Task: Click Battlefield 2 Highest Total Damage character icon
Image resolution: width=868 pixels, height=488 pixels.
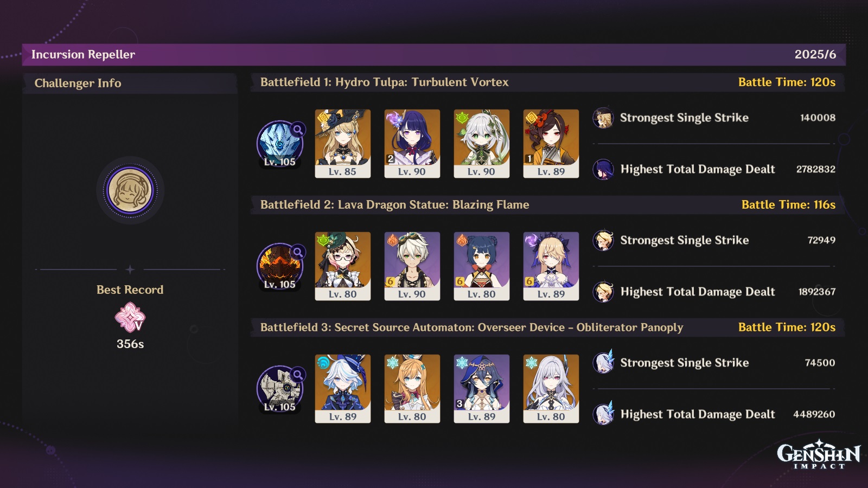Action: click(603, 292)
